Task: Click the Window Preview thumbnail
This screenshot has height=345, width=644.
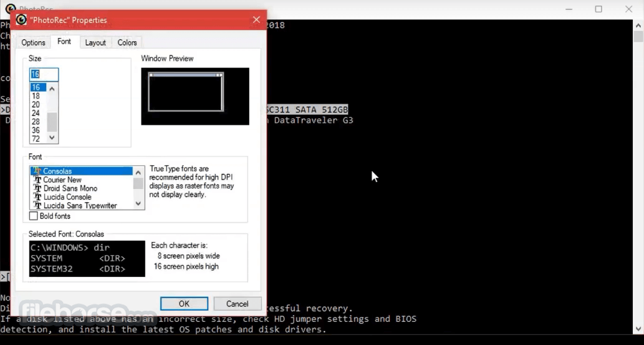Action: click(195, 96)
